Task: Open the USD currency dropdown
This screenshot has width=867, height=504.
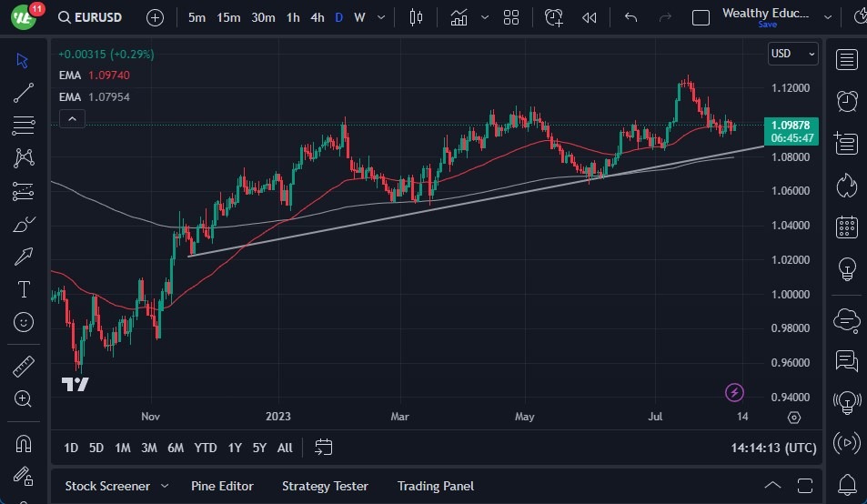Action: click(793, 54)
